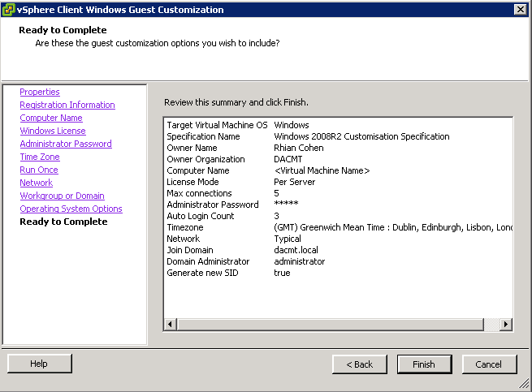Select the Owner Name value 'Rhian Cohen'
The image size is (532, 392).
pos(299,148)
